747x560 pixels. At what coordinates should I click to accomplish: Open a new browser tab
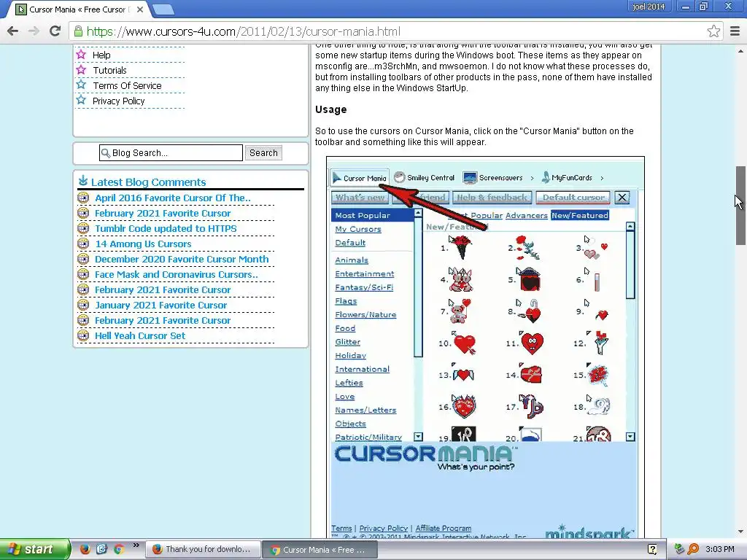(163, 9)
